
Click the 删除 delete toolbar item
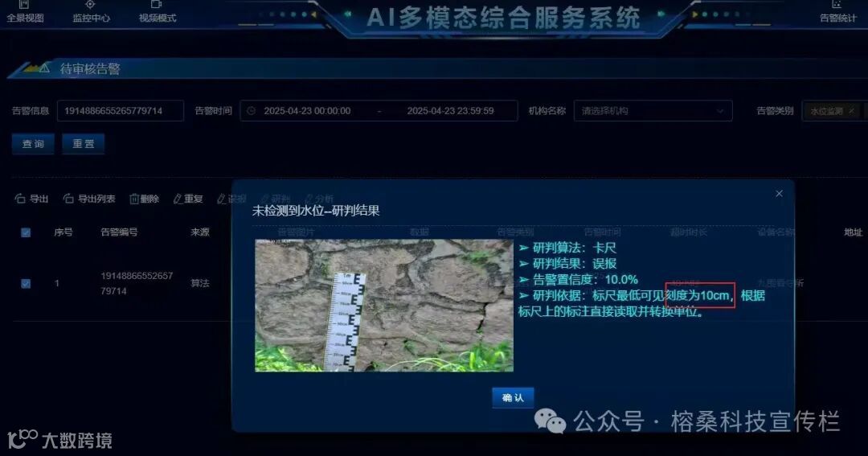pos(144,199)
